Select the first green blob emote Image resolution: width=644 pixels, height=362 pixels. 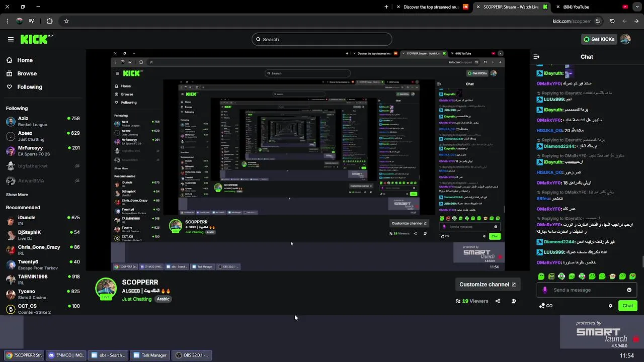pos(541,276)
